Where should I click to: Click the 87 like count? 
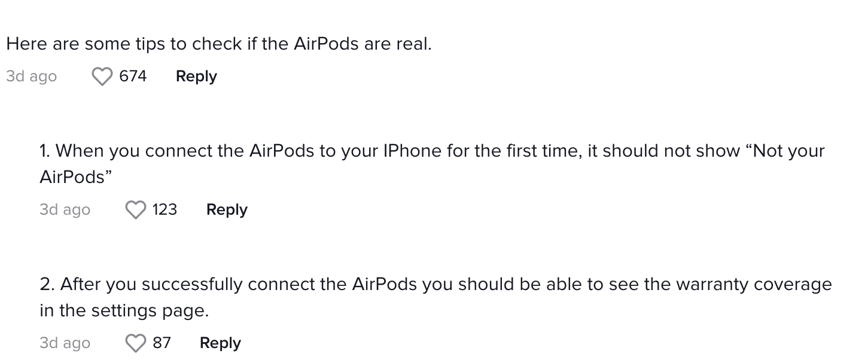point(162,343)
